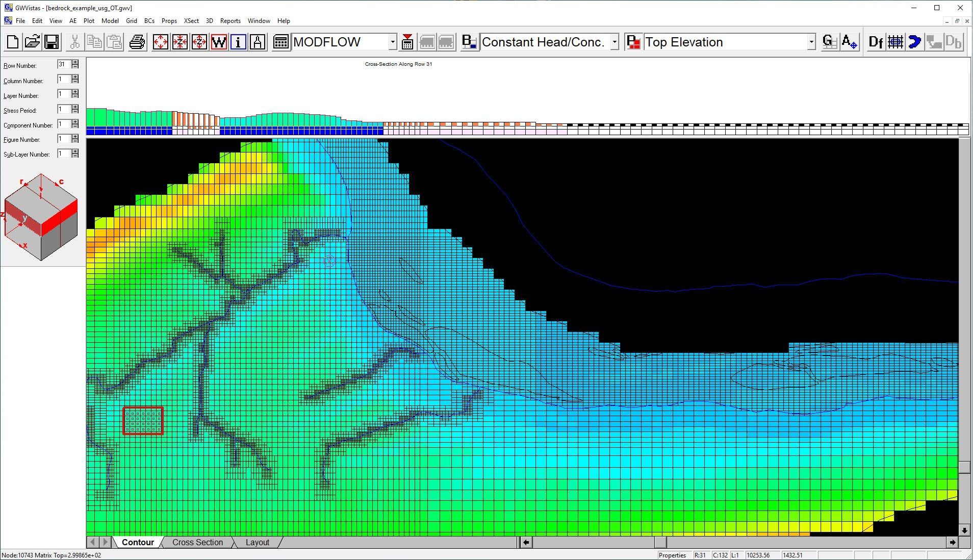The width and height of the screenshot is (973, 560).
Task: Select the Contour tab
Action: click(x=138, y=542)
